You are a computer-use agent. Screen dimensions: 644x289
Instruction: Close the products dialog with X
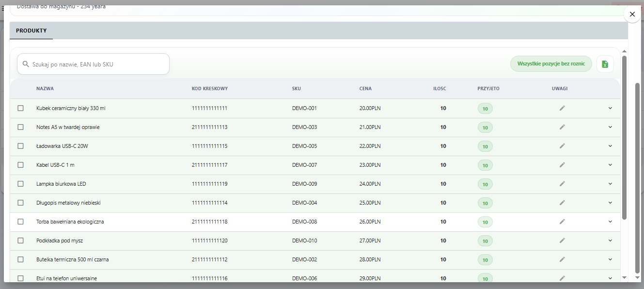point(632,15)
